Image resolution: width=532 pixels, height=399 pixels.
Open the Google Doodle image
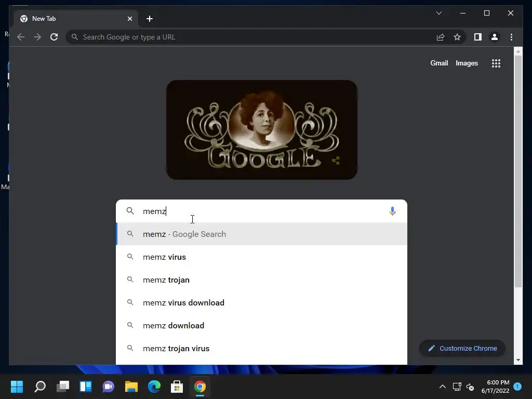pos(262,129)
